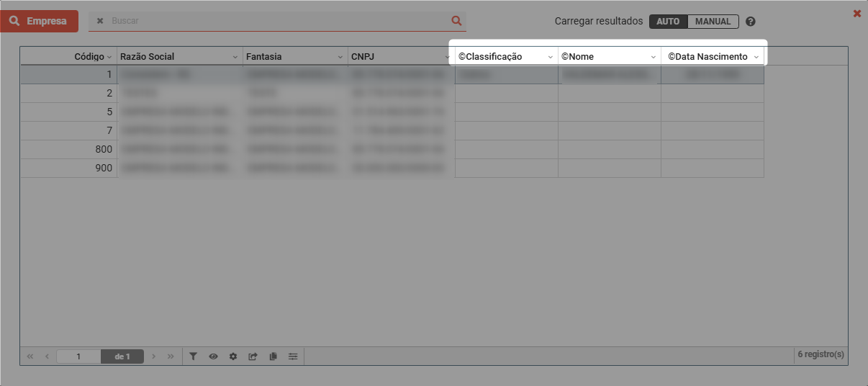
Task: Click the red Empresa button
Action: click(x=40, y=21)
